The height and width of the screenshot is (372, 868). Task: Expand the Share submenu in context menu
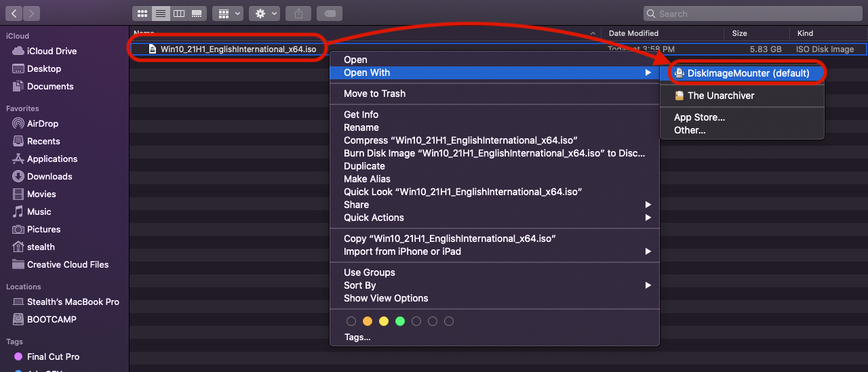[494, 205]
